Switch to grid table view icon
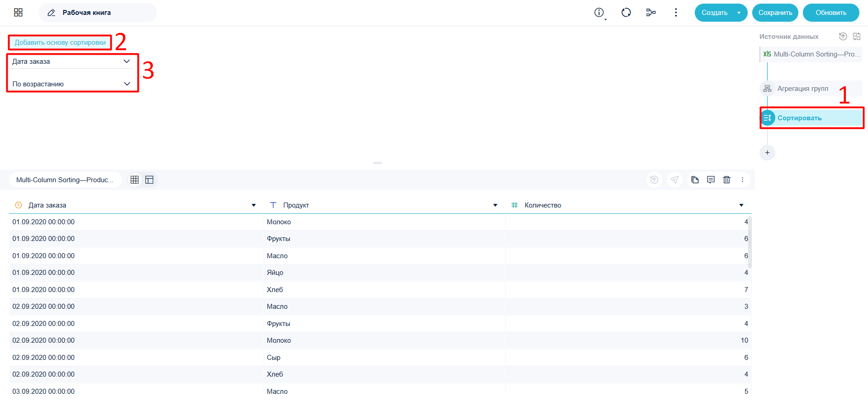868x401 pixels. pos(134,180)
